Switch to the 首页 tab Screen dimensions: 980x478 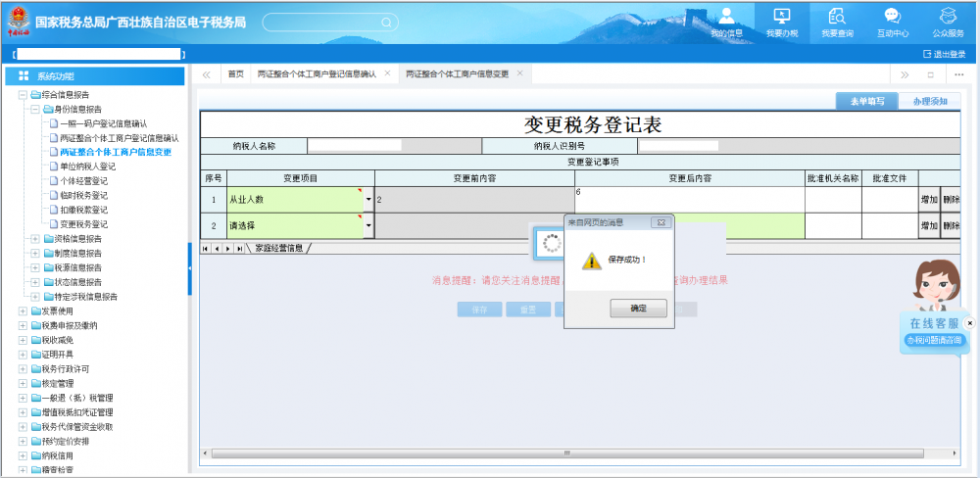[235, 74]
